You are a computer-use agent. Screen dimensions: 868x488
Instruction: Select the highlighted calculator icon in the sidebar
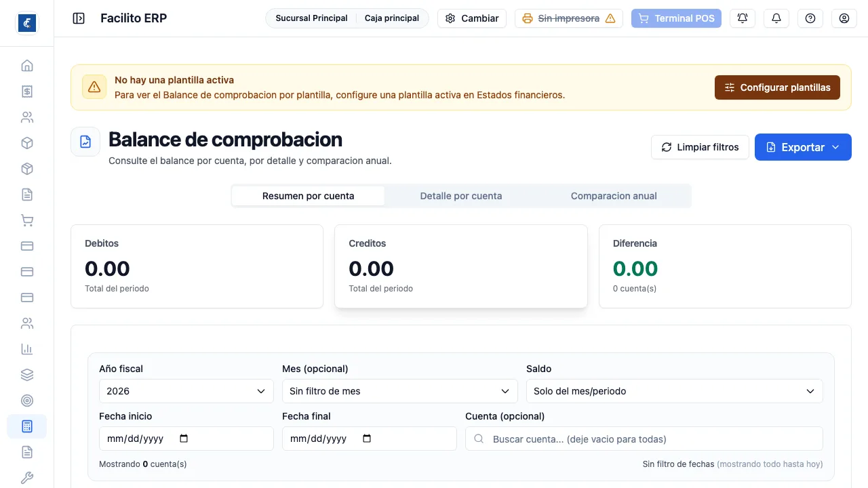click(27, 426)
